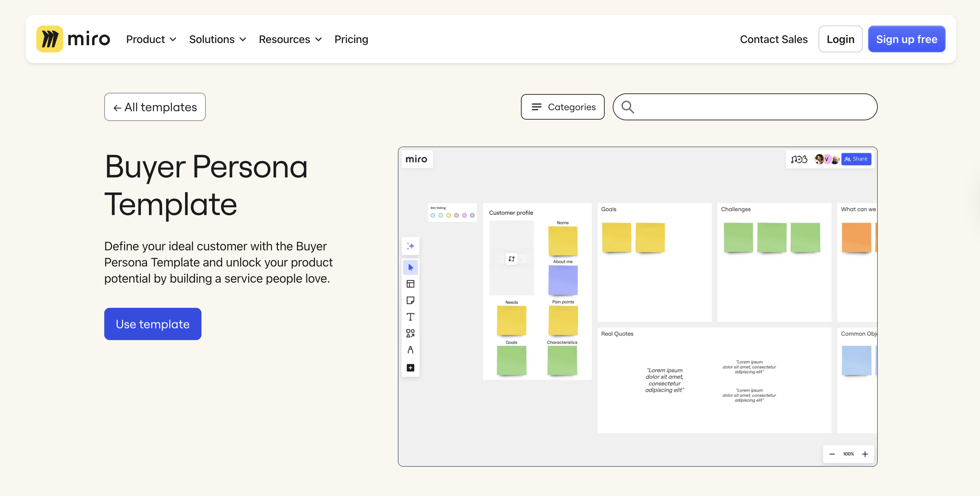Click the miro logo inside board preview
The width and height of the screenshot is (980, 496).
pos(417,159)
